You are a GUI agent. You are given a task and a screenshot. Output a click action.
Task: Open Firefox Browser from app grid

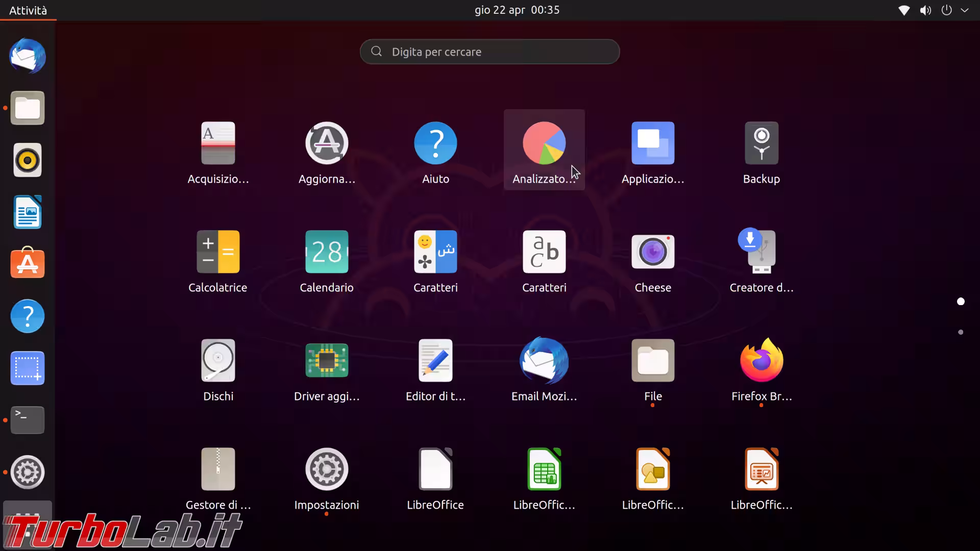[761, 361]
